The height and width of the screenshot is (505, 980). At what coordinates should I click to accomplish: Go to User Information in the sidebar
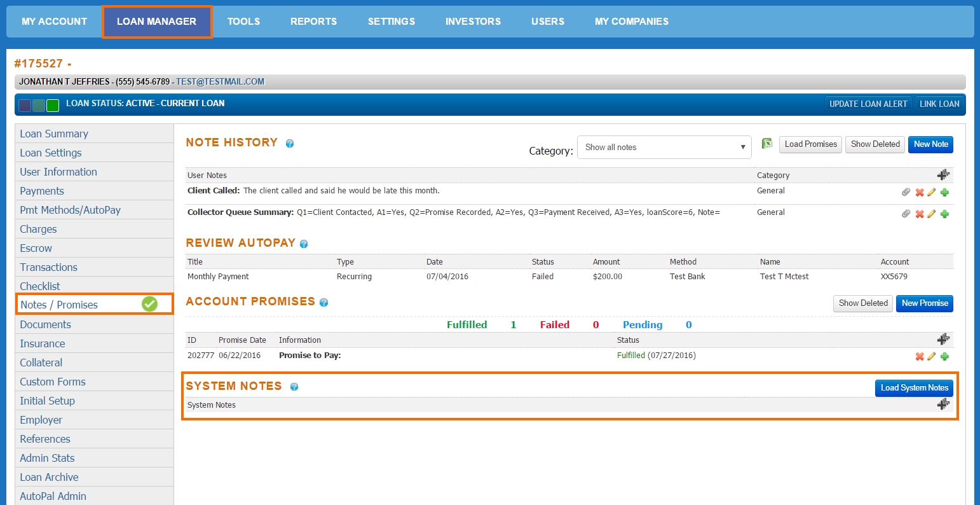pos(94,172)
